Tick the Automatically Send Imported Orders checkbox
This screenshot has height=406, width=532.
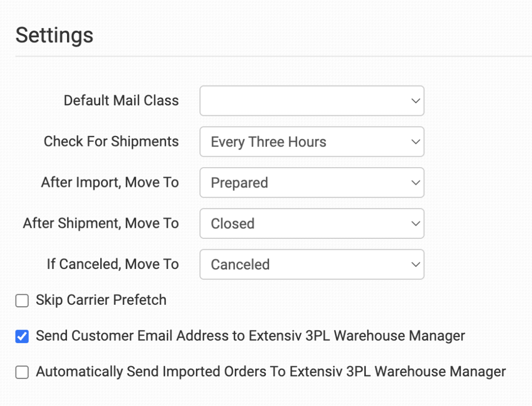(22, 372)
